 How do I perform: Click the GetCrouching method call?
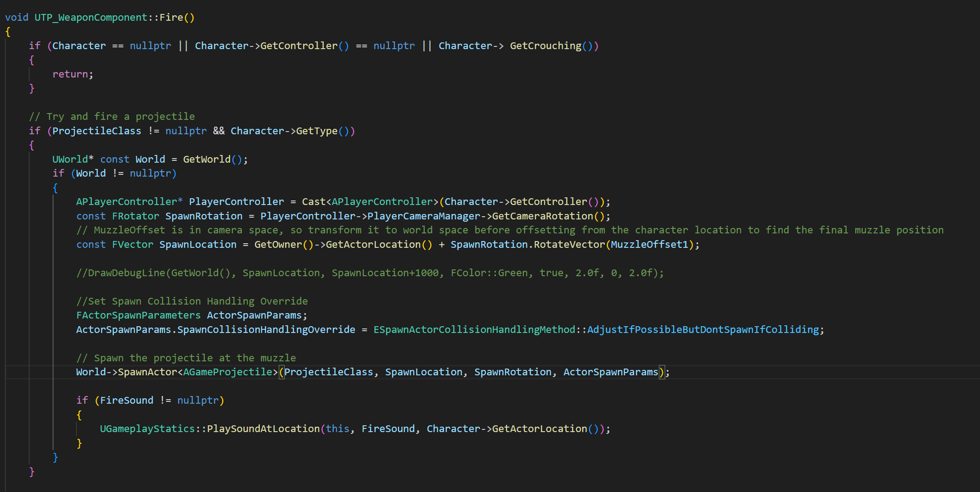click(545, 46)
